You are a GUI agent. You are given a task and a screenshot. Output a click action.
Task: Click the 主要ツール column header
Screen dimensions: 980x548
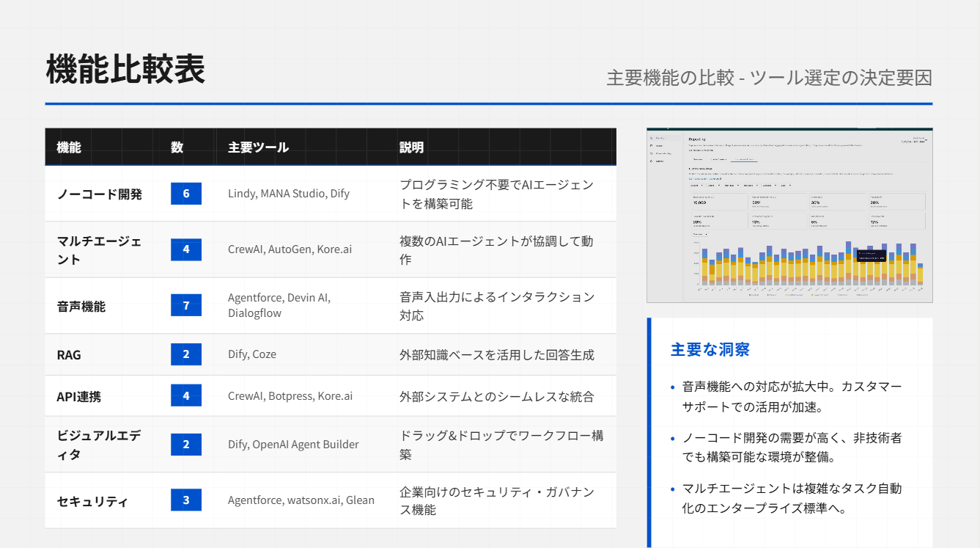coord(258,147)
